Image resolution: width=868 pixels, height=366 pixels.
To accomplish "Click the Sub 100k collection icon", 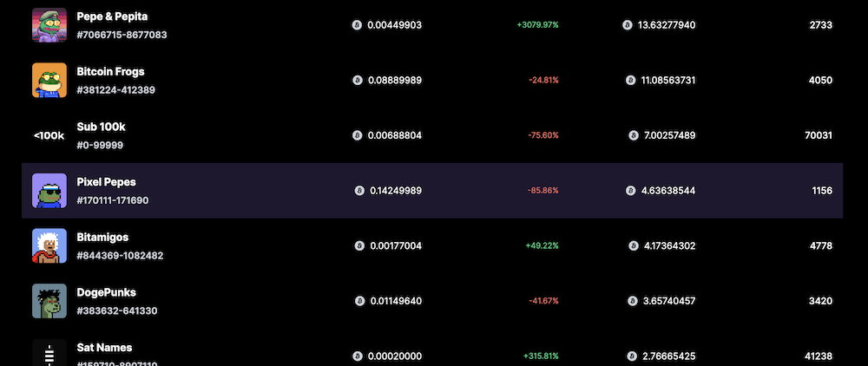I will (49, 135).
